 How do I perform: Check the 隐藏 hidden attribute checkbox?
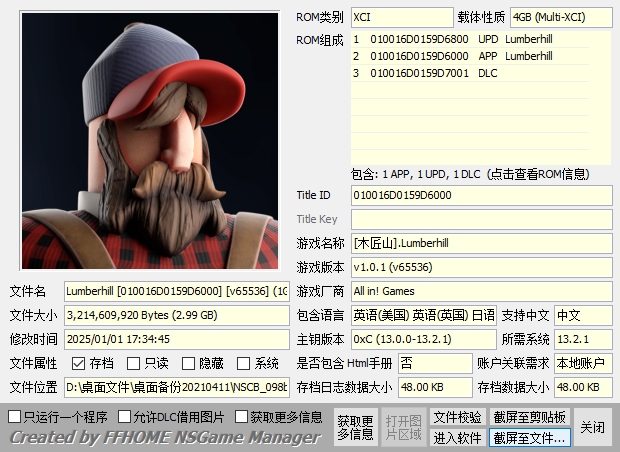[x=188, y=363]
